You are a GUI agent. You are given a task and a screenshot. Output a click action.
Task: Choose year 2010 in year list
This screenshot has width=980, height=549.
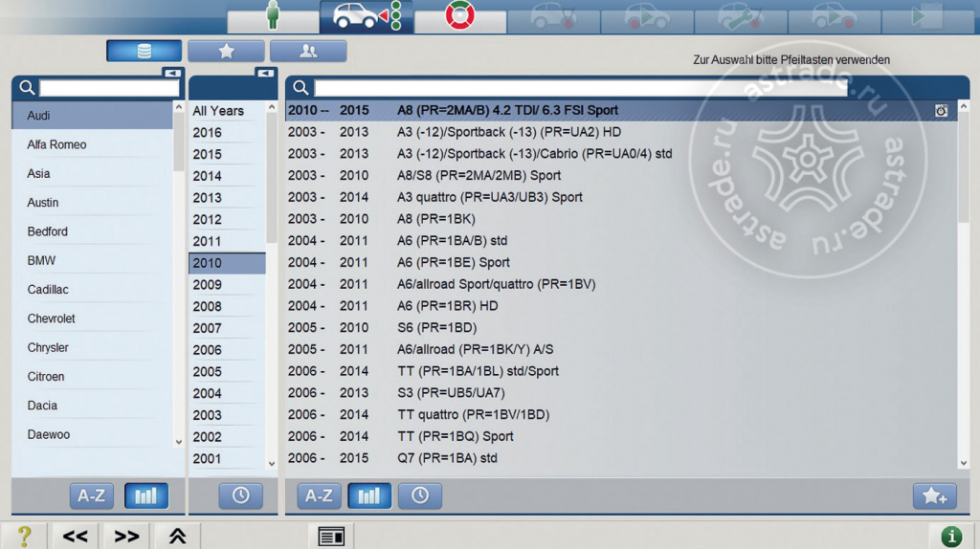[227, 263]
